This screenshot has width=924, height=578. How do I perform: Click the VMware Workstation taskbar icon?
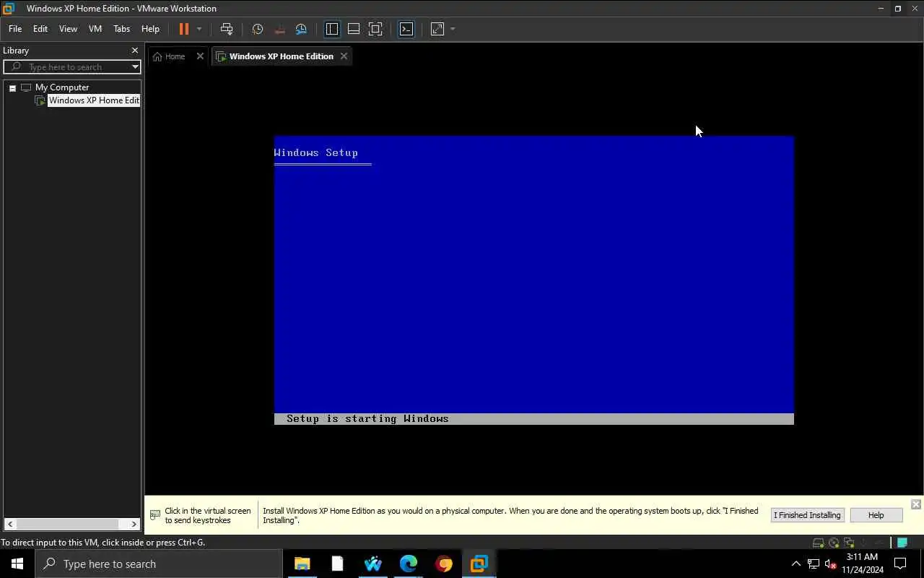[x=479, y=564]
